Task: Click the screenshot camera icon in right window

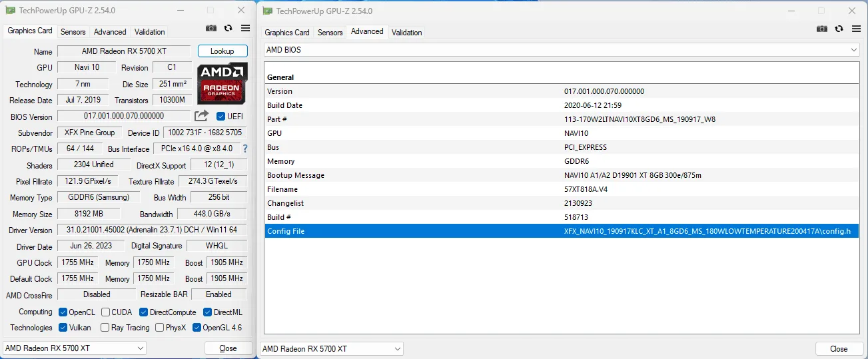Action: 822,29
